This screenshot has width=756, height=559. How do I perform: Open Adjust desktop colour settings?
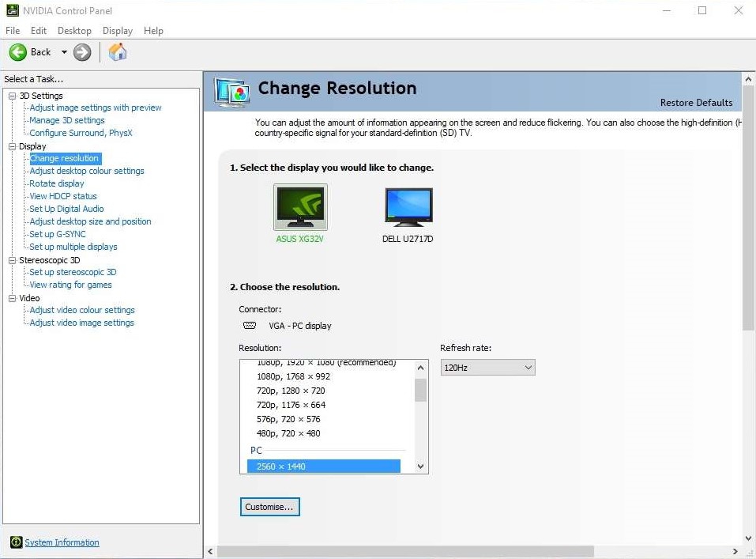(87, 171)
